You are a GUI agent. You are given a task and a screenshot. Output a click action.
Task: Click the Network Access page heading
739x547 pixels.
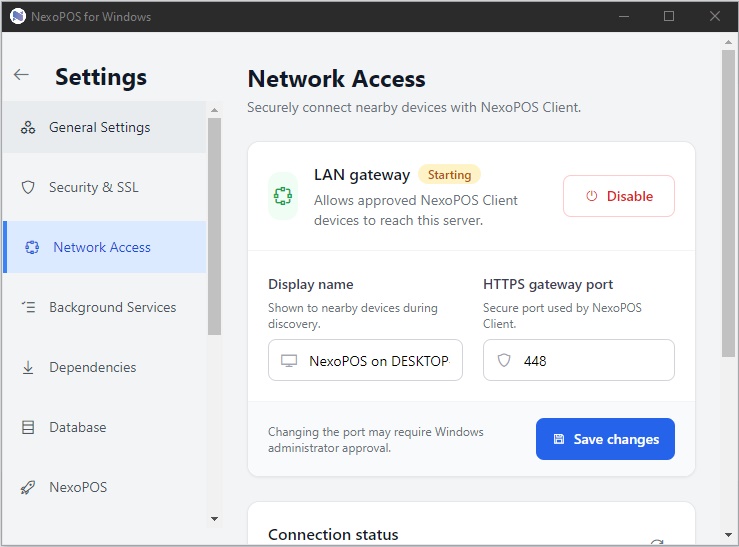(x=337, y=79)
